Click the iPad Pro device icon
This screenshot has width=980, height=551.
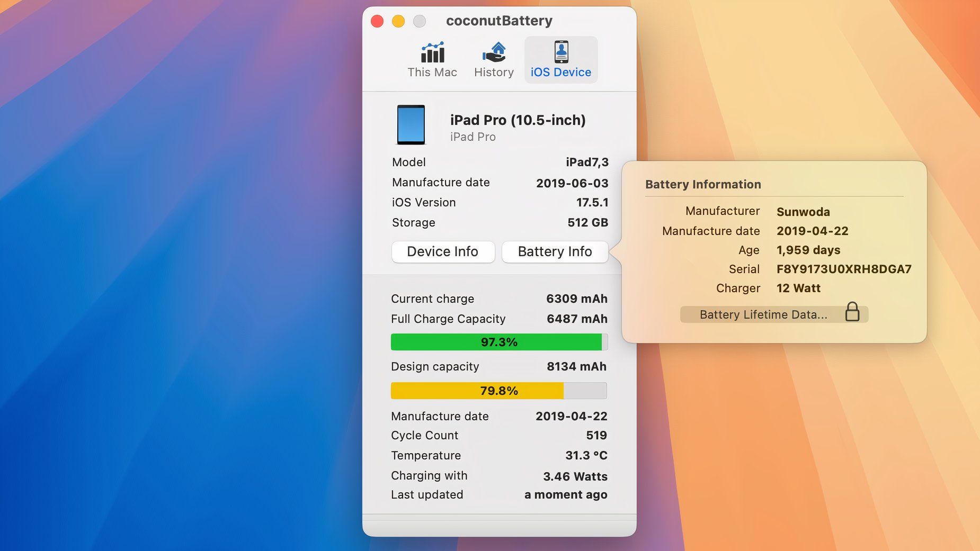411,125
